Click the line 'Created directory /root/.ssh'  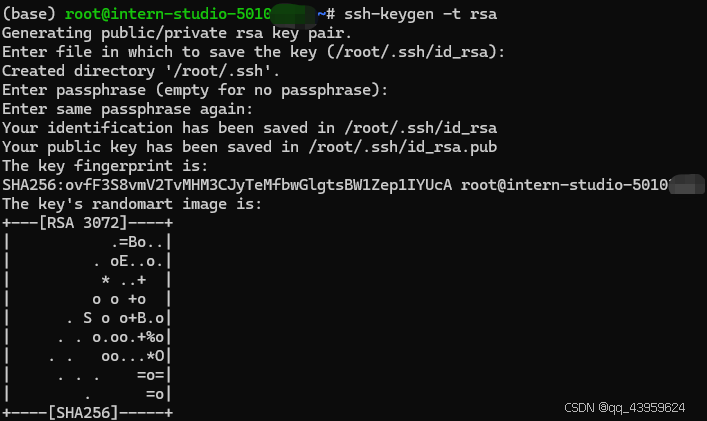tap(141, 71)
